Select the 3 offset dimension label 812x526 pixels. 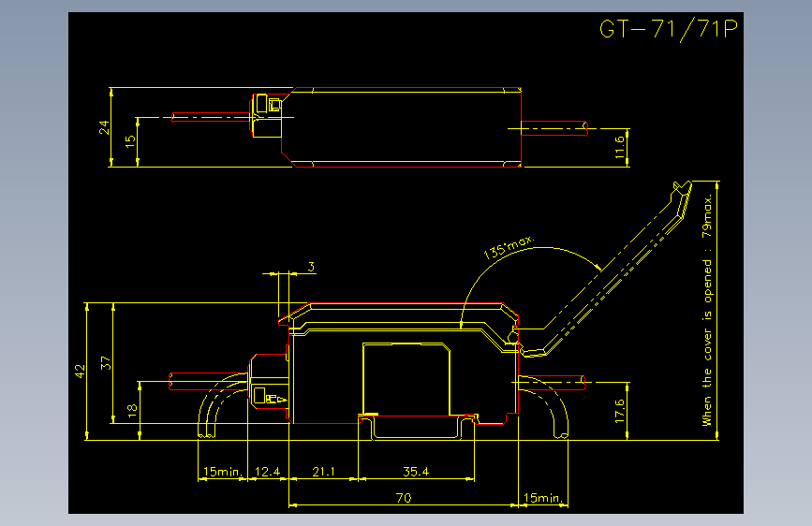pos(311,267)
